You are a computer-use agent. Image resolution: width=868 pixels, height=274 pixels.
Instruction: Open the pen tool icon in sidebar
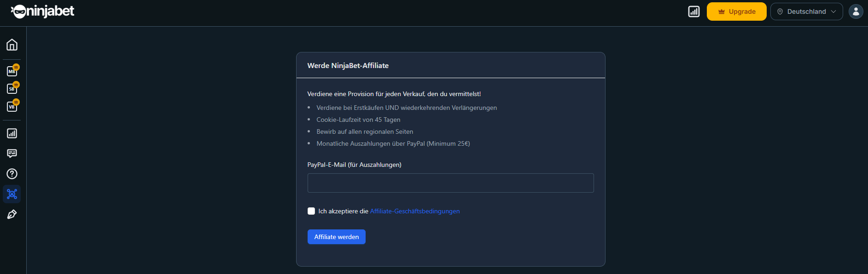(12, 214)
